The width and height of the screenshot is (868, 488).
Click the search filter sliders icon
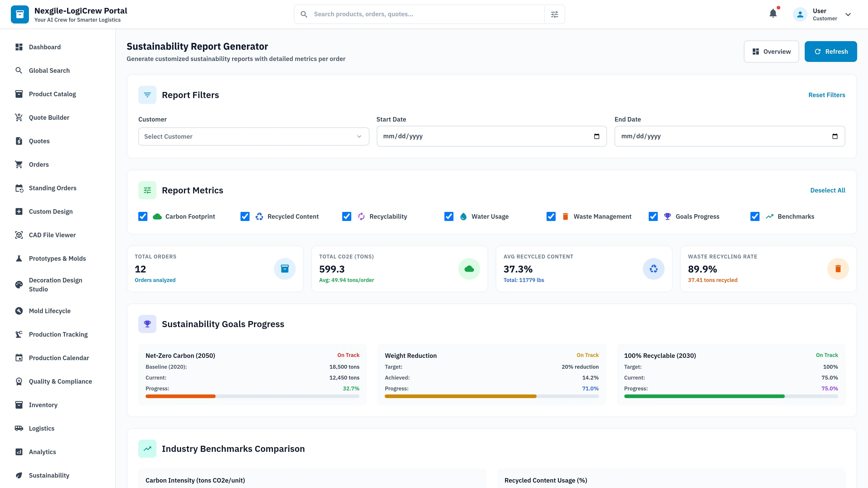[x=554, y=14]
